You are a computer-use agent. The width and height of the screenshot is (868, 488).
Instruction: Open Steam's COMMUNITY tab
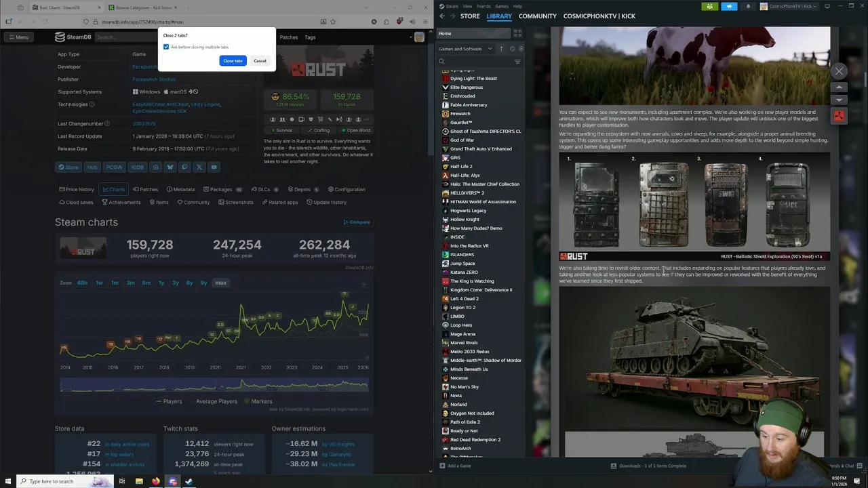(538, 16)
